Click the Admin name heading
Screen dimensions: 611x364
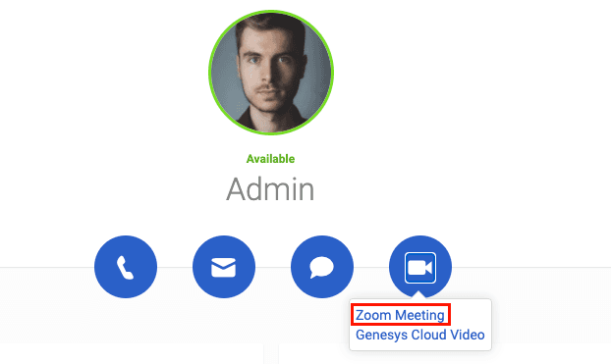click(x=270, y=189)
